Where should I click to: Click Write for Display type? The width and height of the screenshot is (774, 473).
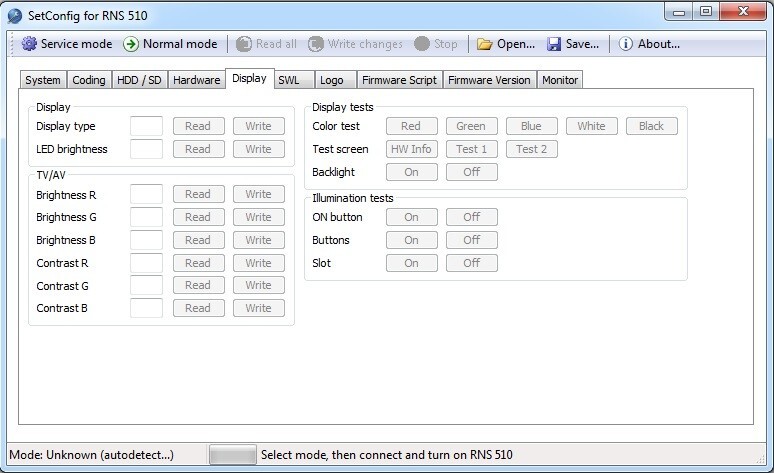(259, 126)
